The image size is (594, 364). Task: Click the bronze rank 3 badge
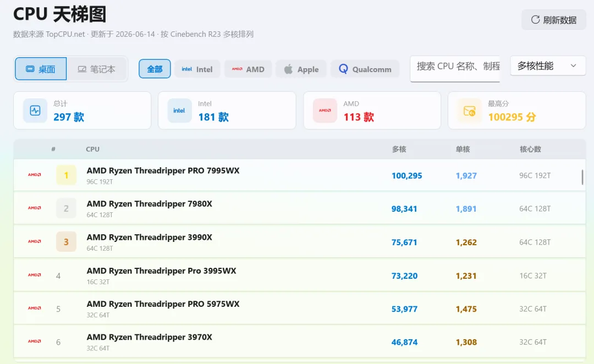pyautogui.click(x=67, y=241)
